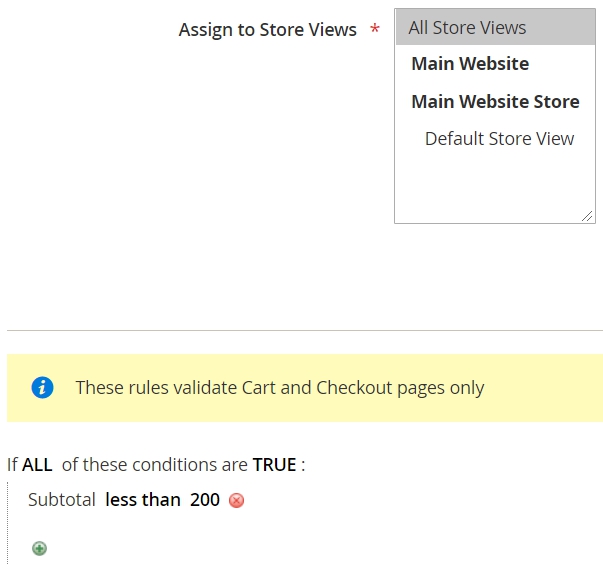The width and height of the screenshot is (603, 573).
Task: Remove the Subtotal condition with red icon
Action: pyautogui.click(x=236, y=501)
